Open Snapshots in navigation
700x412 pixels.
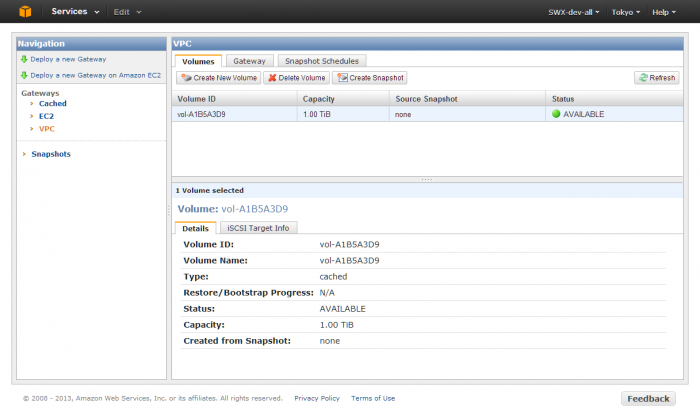point(51,154)
